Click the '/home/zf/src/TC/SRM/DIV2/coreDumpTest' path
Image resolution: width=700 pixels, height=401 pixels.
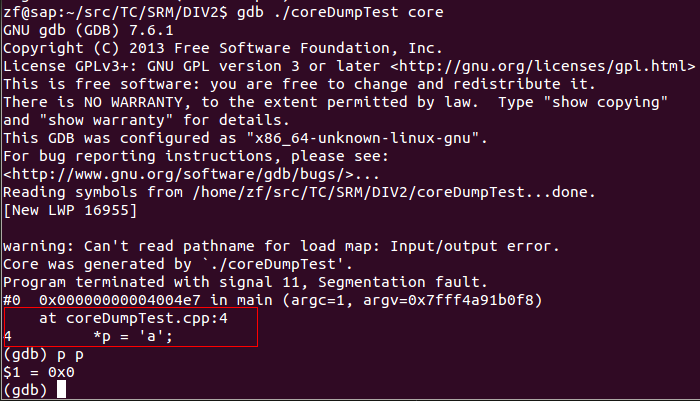358,192
